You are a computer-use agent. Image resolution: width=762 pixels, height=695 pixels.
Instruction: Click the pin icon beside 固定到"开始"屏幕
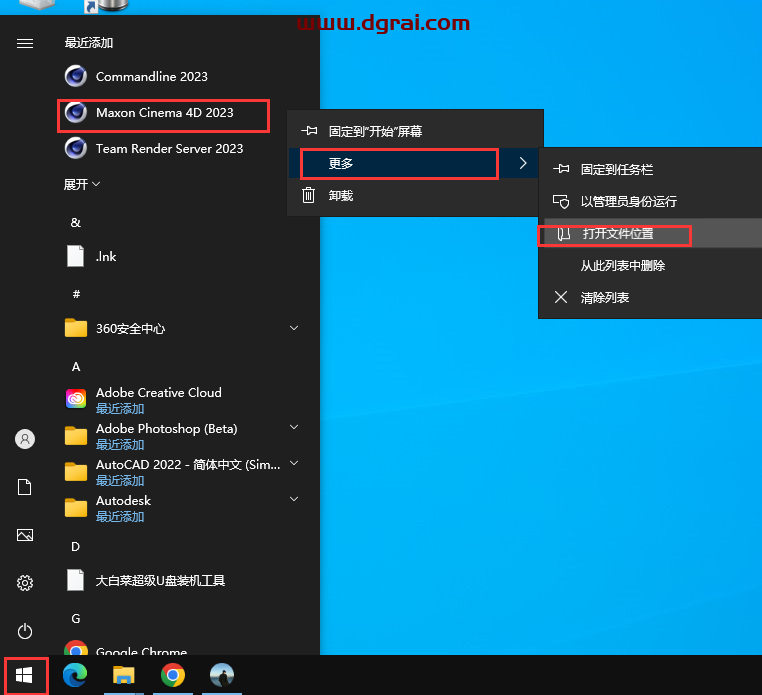[309, 131]
